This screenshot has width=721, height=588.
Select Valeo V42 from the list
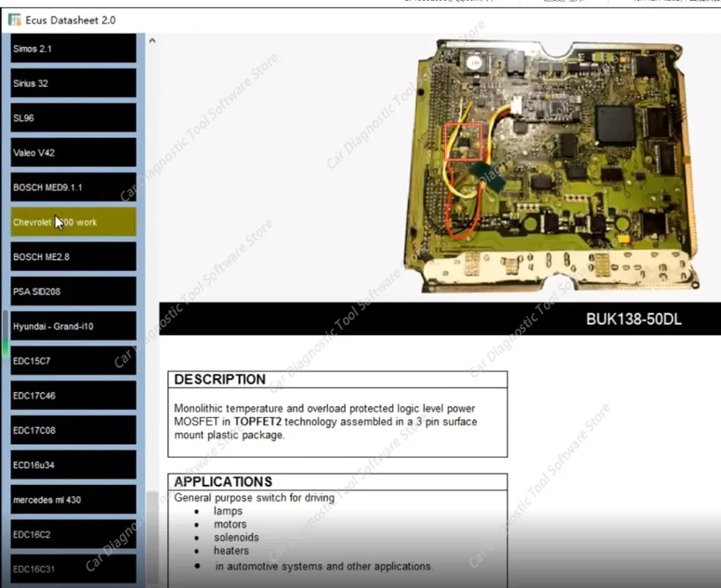73,153
